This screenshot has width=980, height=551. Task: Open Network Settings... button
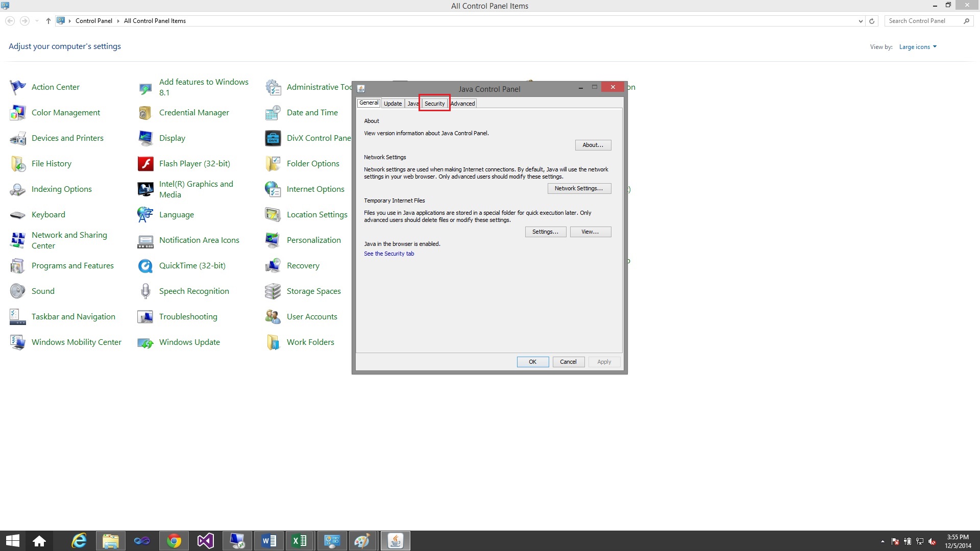(579, 189)
